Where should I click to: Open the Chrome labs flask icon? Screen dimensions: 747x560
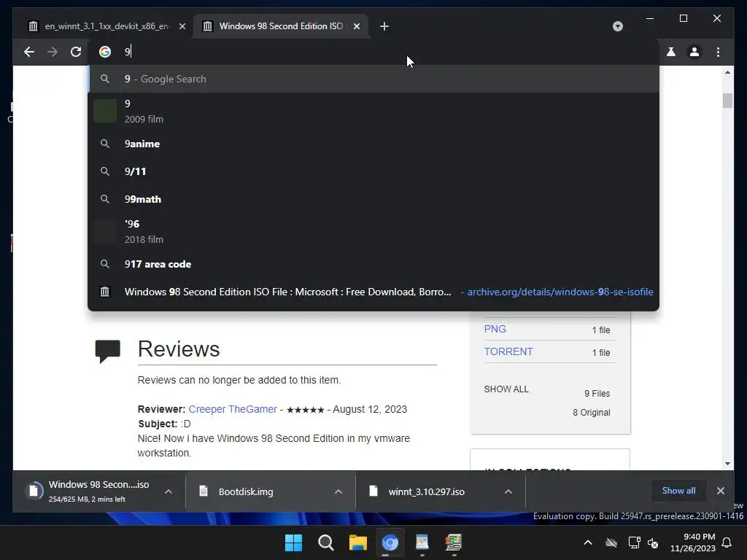coord(671,52)
